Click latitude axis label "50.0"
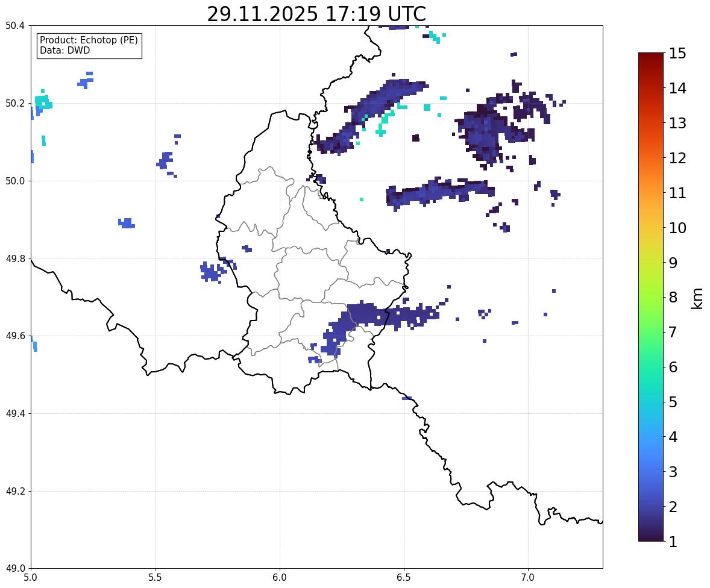This screenshot has height=588, width=710. point(14,181)
